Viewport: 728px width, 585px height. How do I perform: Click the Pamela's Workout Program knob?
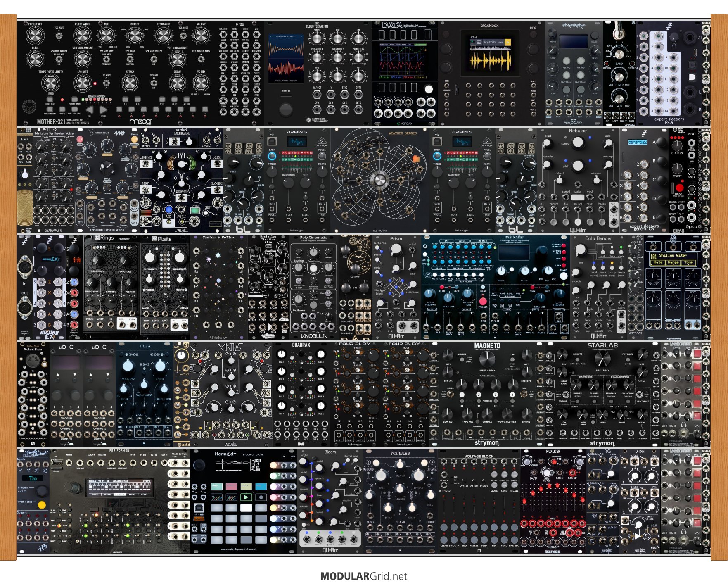[x=42, y=490]
